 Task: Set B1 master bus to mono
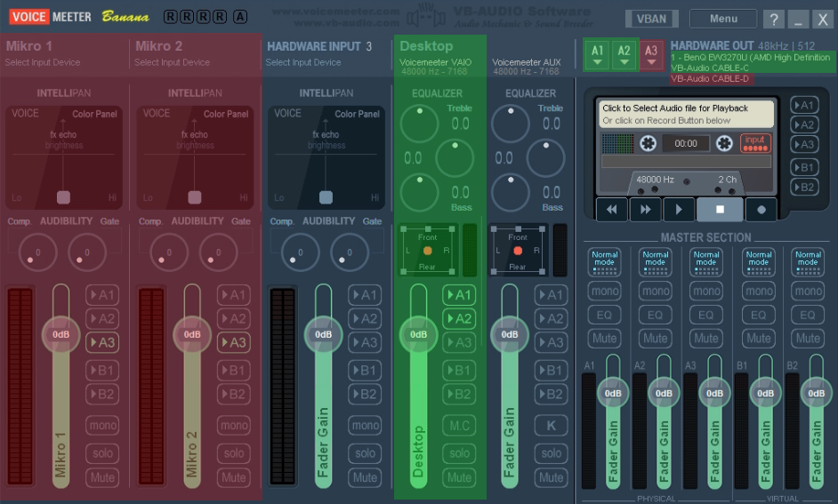(x=758, y=291)
